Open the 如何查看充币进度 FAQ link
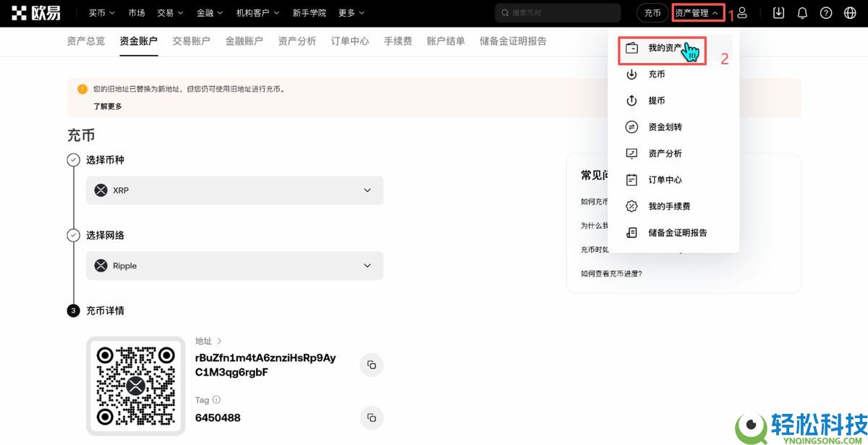Image resolution: width=868 pixels, height=445 pixels. (613, 274)
